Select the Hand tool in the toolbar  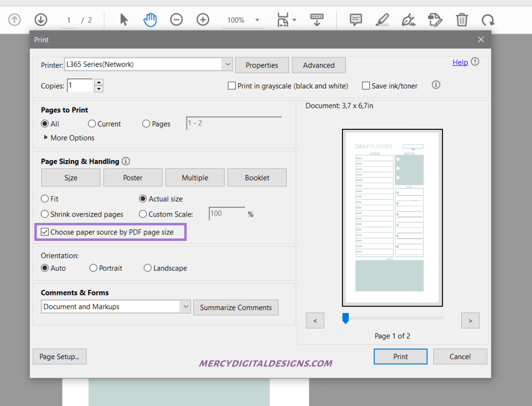[150, 19]
